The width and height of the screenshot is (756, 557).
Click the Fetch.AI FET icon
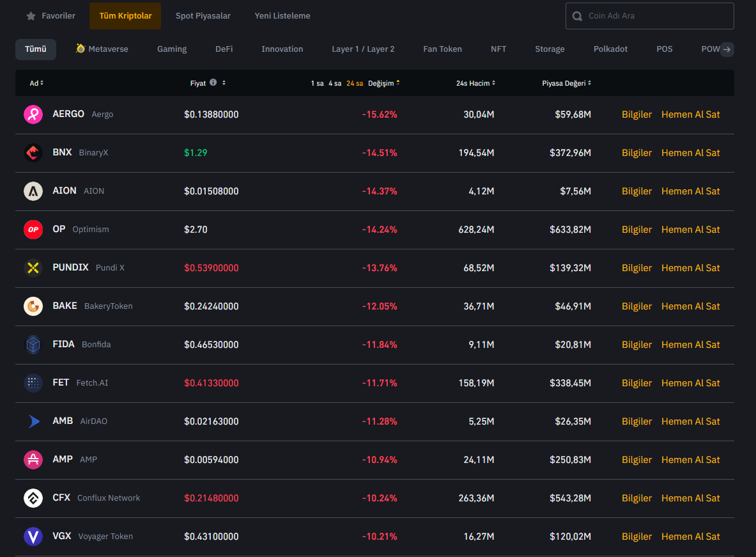(x=33, y=383)
